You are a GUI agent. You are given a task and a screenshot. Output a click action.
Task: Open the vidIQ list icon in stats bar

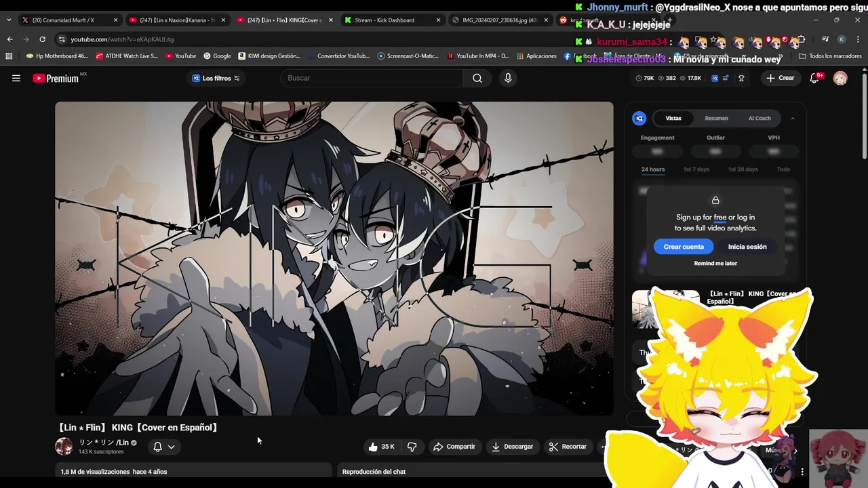point(726,78)
